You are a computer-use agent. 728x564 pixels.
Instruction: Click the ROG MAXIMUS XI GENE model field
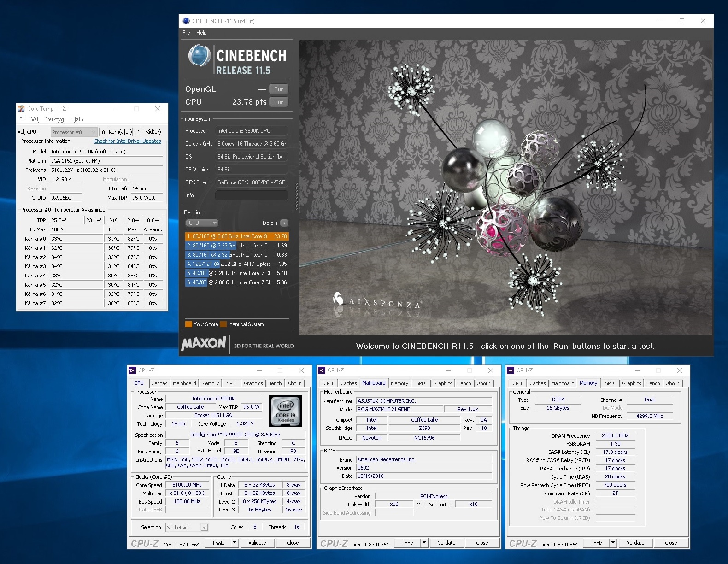(399, 409)
